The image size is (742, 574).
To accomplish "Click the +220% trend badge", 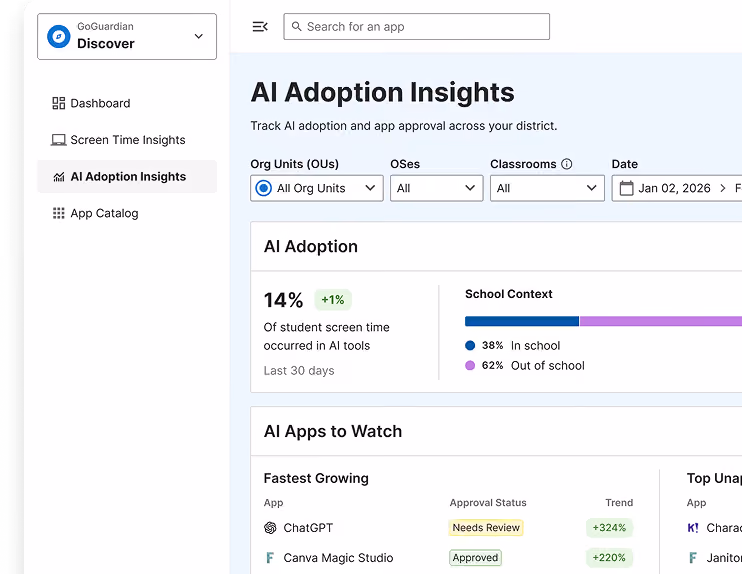I will coord(609,558).
